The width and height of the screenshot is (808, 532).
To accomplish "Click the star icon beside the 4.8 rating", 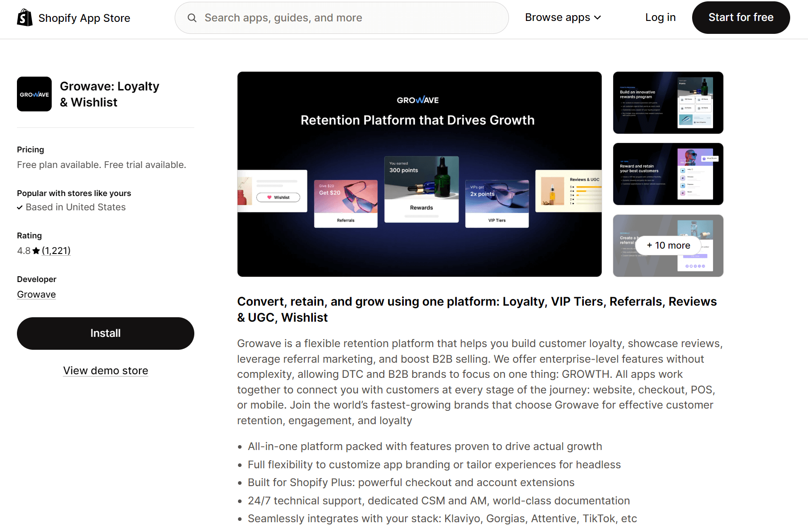I will [x=35, y=250].
